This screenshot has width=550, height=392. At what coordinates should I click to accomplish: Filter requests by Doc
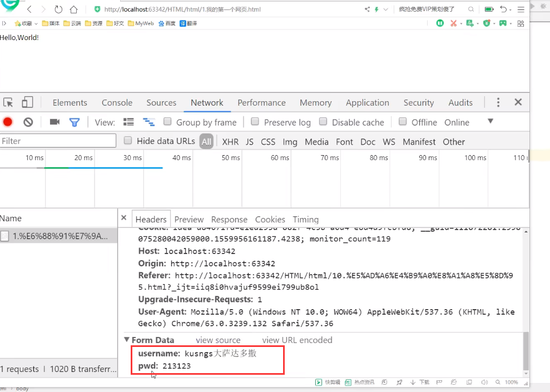[x=368, y=142]
